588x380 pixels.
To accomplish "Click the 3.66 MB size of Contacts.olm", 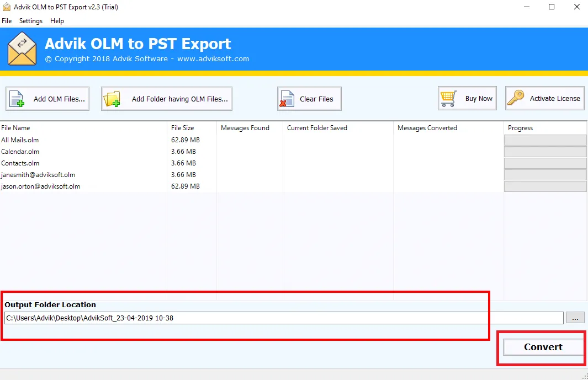I will (x=183, y=163).
